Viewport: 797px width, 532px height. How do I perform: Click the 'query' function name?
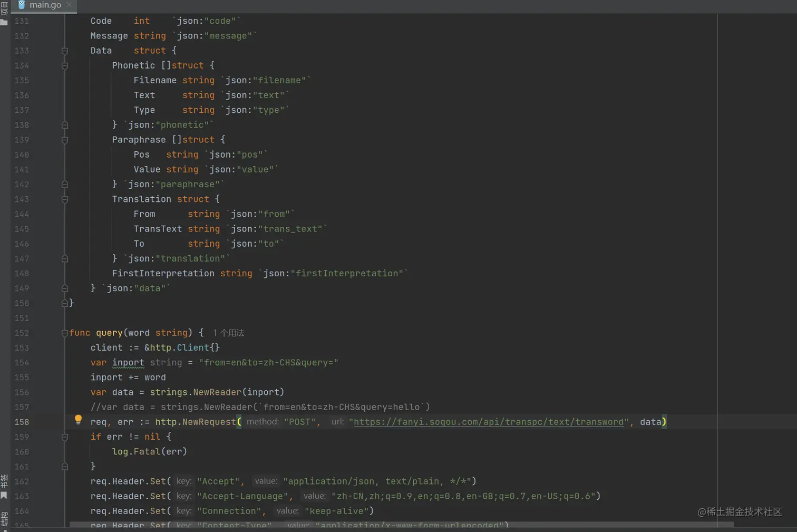[x=109, y=333]
